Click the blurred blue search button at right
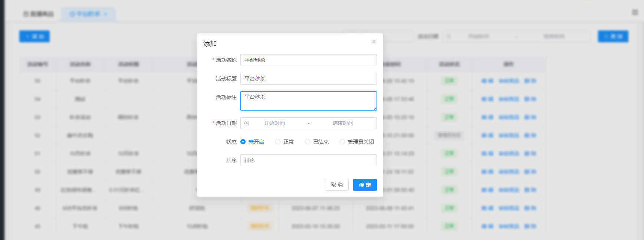 point(613,36)
